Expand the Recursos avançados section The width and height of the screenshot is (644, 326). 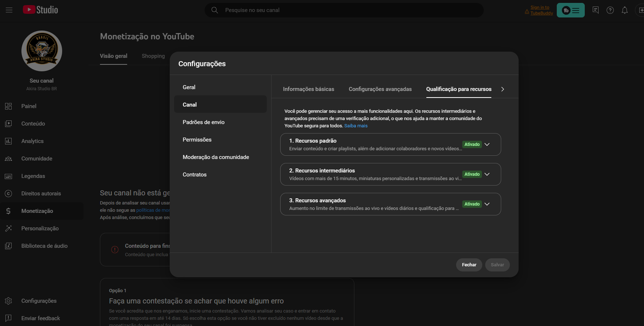(x=487, y=204)
